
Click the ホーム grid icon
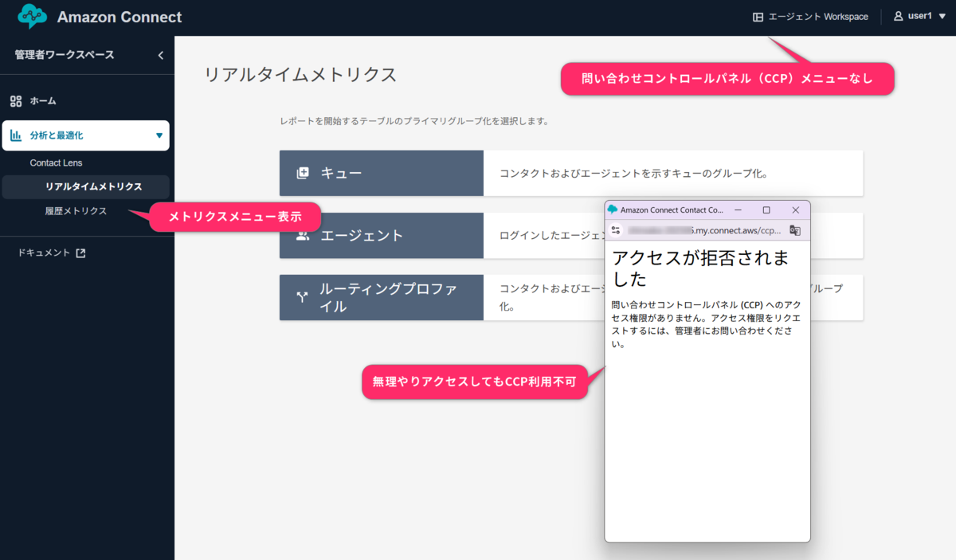point(16,101)
